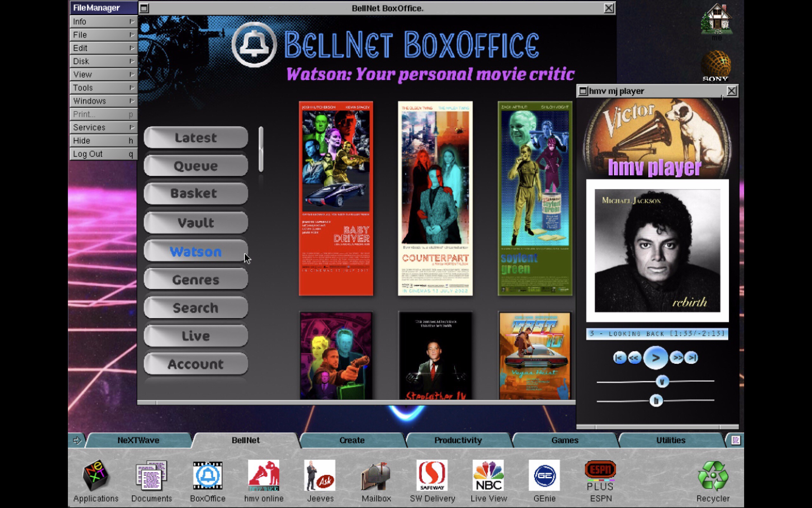Image resolution: width=812 pixels, height=508 pixels.
Task: Choose Hide from FileManager menu
Action: coord(103,140)
